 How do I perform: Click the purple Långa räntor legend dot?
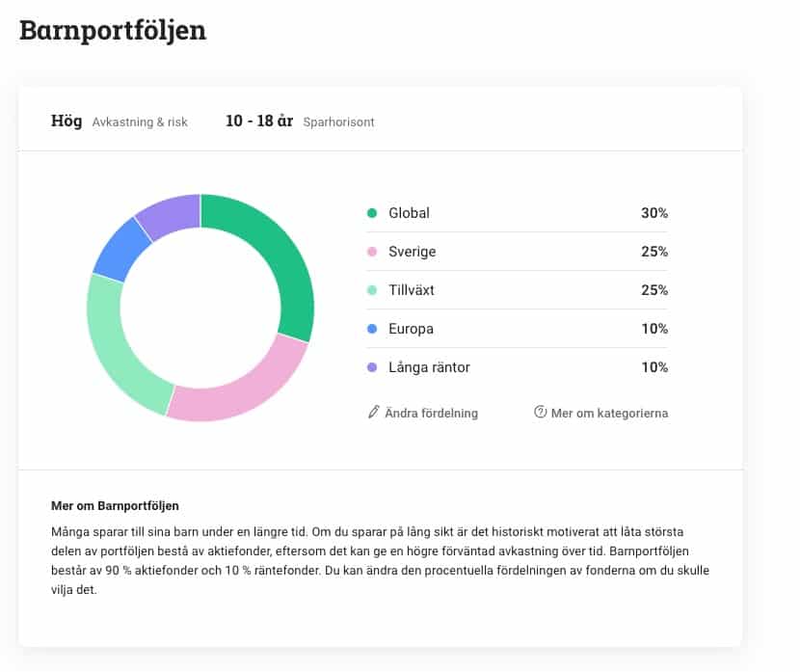pyautogui.click(x=372, y=367)
